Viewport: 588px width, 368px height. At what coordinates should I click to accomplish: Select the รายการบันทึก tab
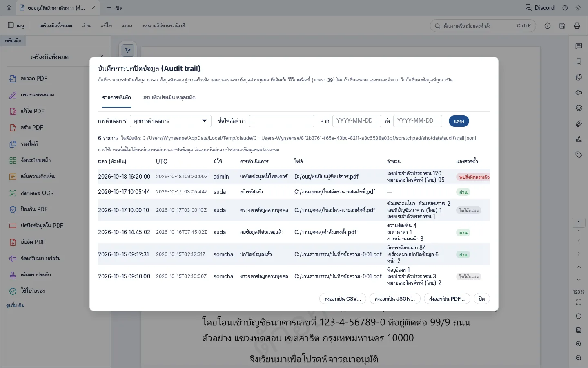coord(117,98)
